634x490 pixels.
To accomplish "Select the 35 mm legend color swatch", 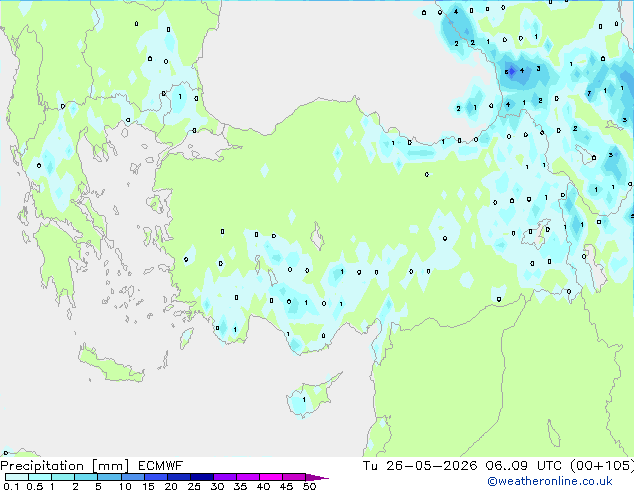I will click(x=247, y=477).
